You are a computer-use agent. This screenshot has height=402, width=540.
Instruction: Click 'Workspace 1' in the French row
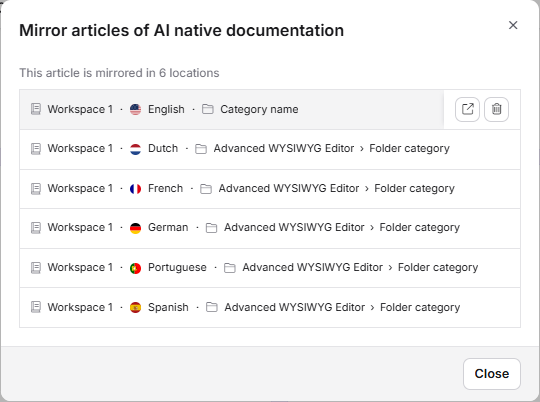pyautogui.click(x=80, y=189)
